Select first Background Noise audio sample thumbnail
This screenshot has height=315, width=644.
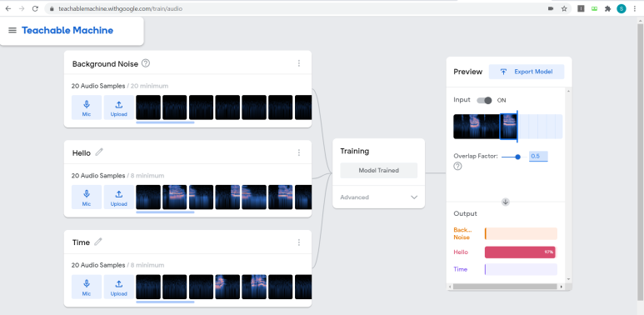(148, 107)
